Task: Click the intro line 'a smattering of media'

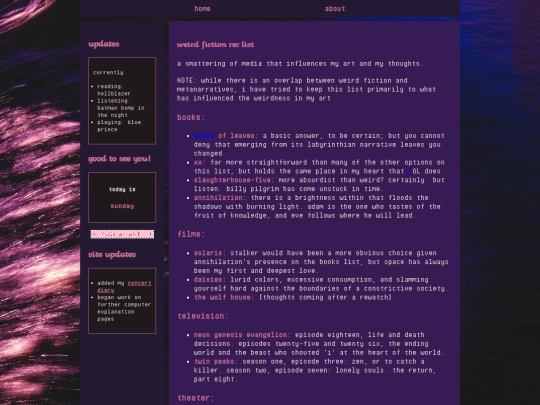Action: (300, 64)
